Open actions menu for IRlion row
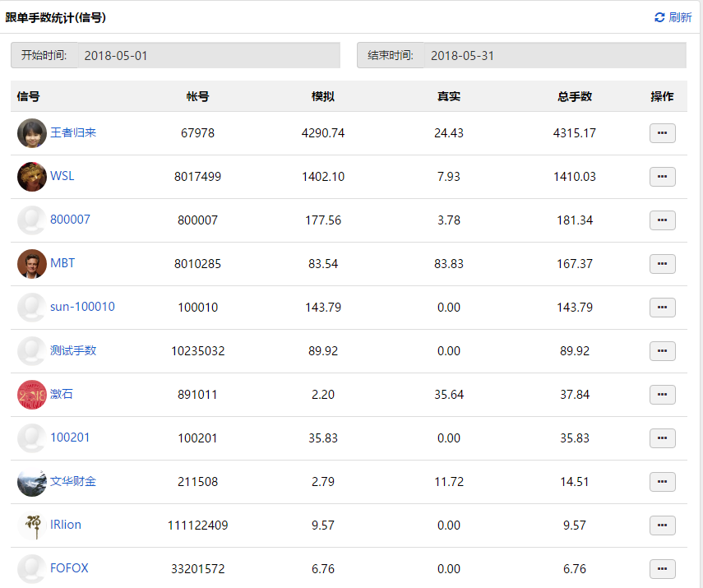Screen dimensions: 703x588 tap(662, 525)
